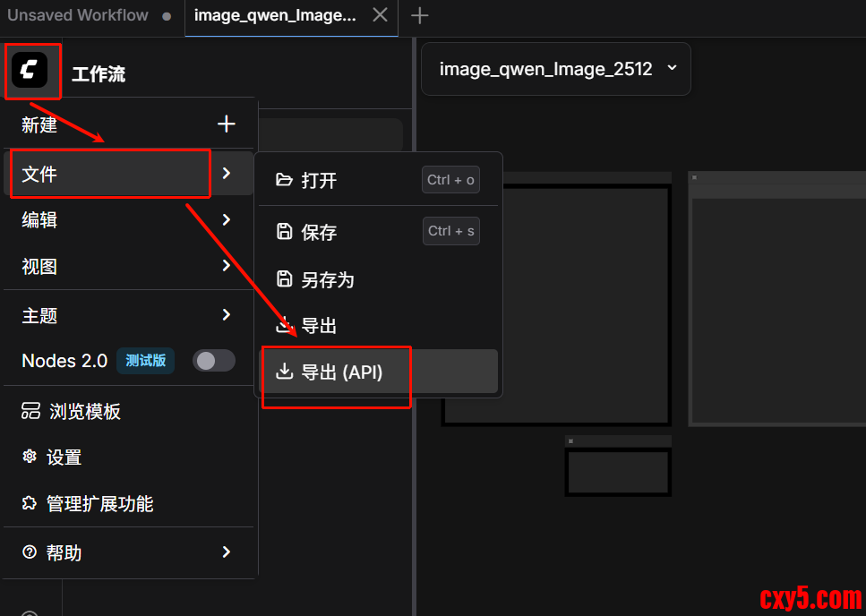Open the 视图 menu item
866x616 pixels.
click(128, 266)
